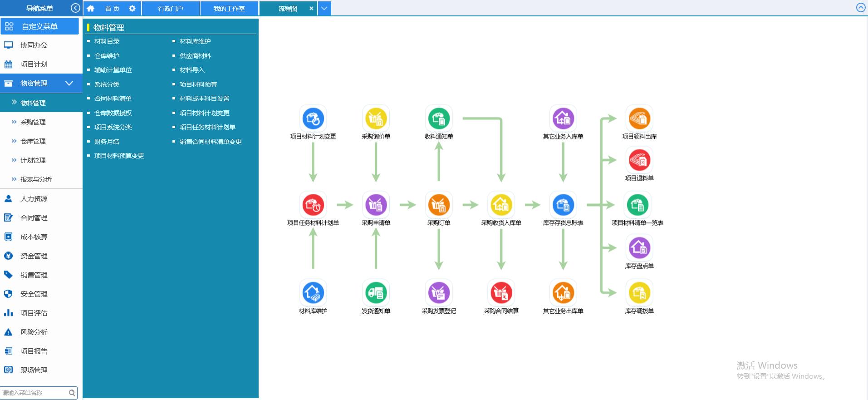The width and height of the screenshot is (868, 400).
Task: Click the menu name search field
Action: point(34,393)
